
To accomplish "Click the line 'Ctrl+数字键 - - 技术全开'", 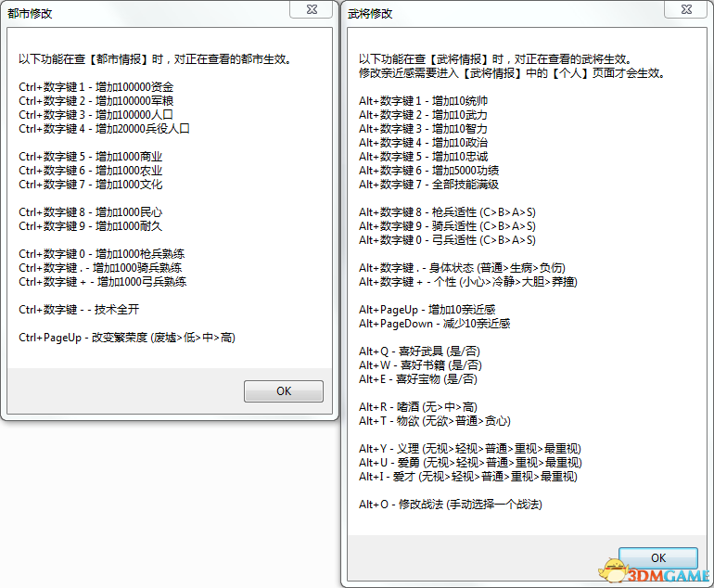I will point(79,310).
